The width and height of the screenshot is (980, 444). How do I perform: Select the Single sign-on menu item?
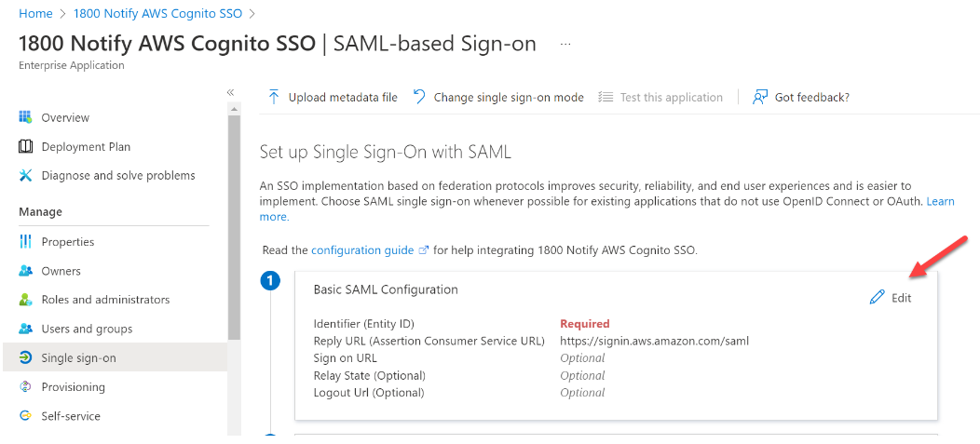click(115, 357)
